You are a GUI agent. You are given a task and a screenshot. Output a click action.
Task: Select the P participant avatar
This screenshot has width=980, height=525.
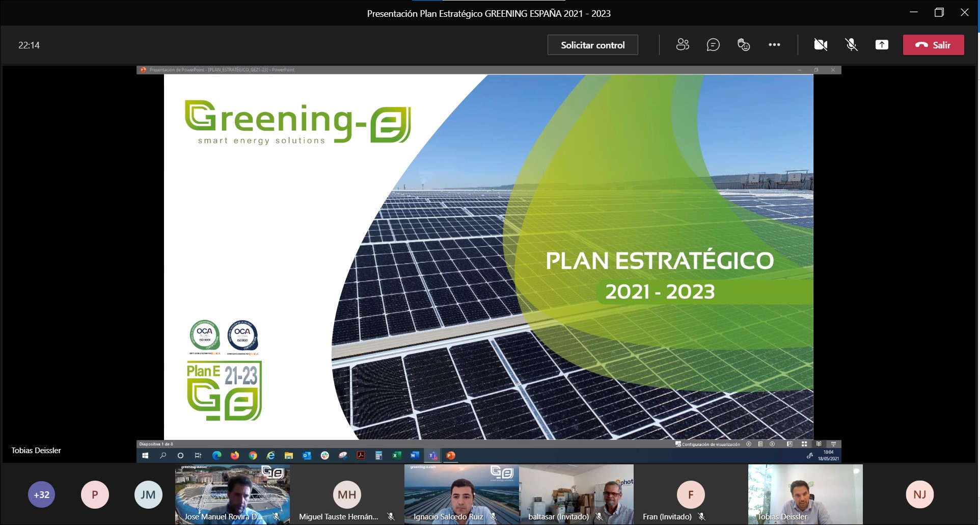[95, 494]
